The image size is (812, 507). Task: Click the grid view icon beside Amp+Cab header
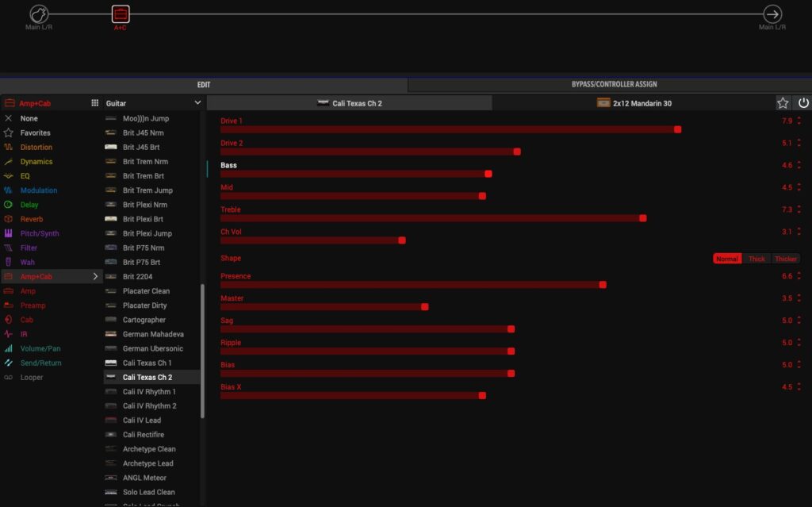point(95,103)
